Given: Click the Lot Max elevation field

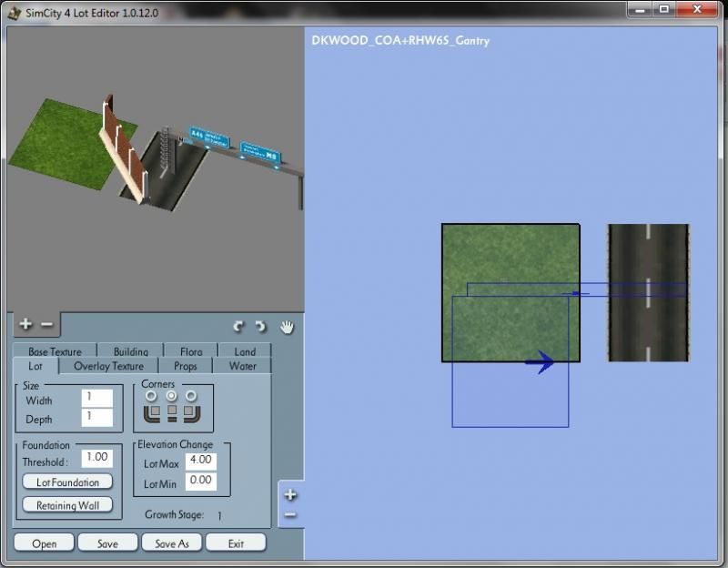Looking at the screenshot, I should (x=201, y=461).
